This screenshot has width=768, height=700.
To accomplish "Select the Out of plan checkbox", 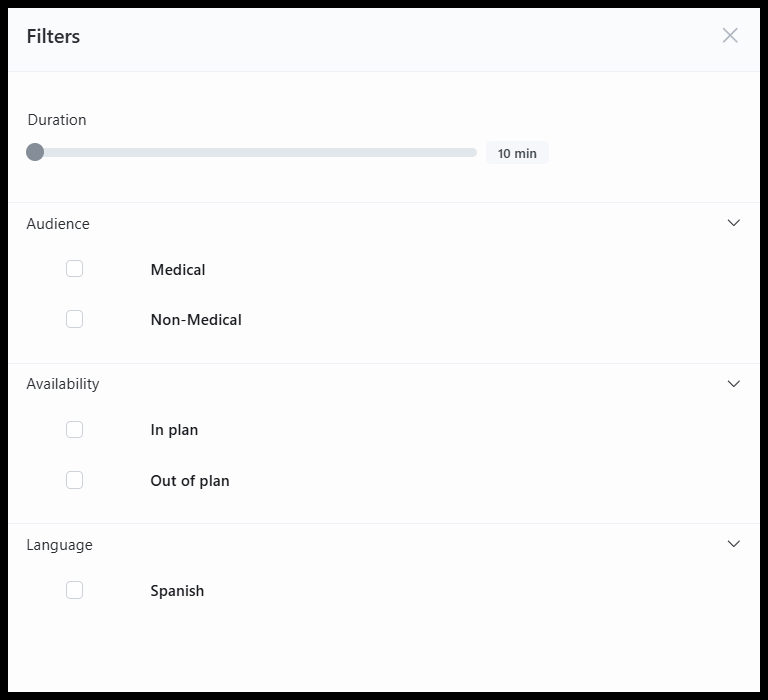I will 74,480.
